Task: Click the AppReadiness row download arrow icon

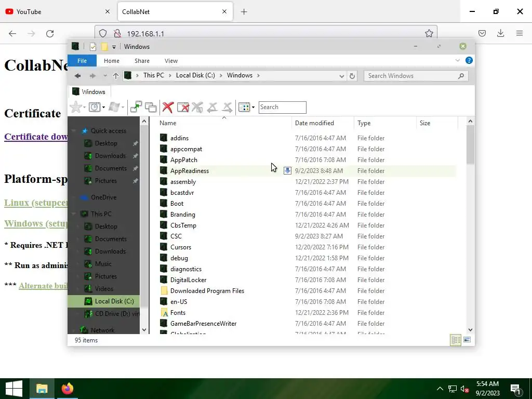Action: pyautogui.click(x=287, y=170)
